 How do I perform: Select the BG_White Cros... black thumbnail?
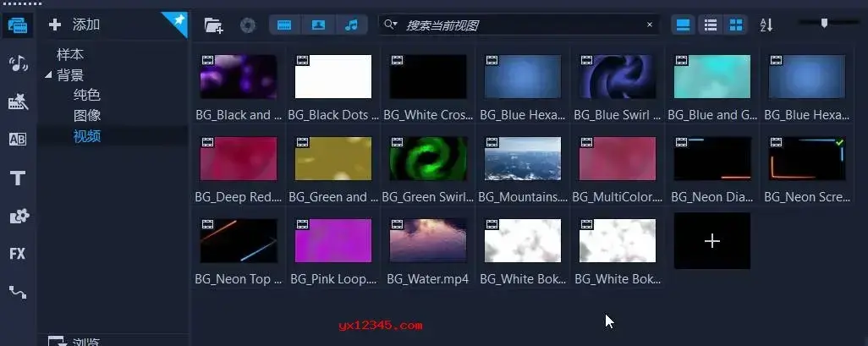pos(428,76)
